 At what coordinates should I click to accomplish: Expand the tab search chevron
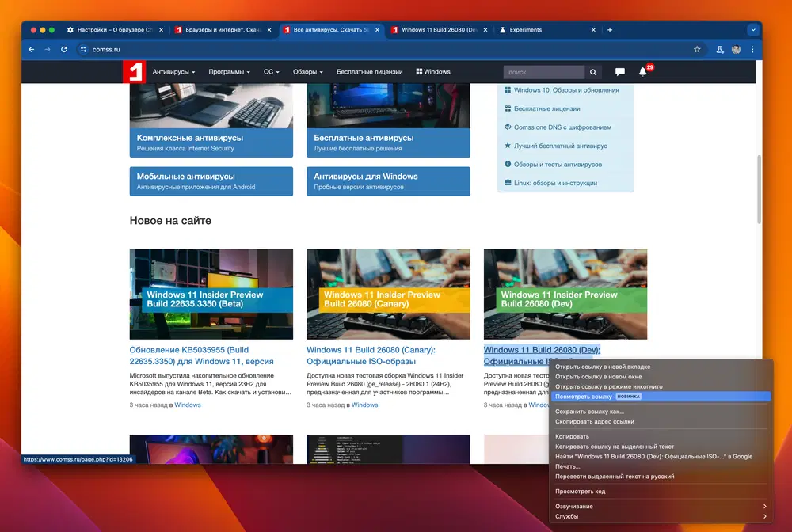tap(752, 30)
